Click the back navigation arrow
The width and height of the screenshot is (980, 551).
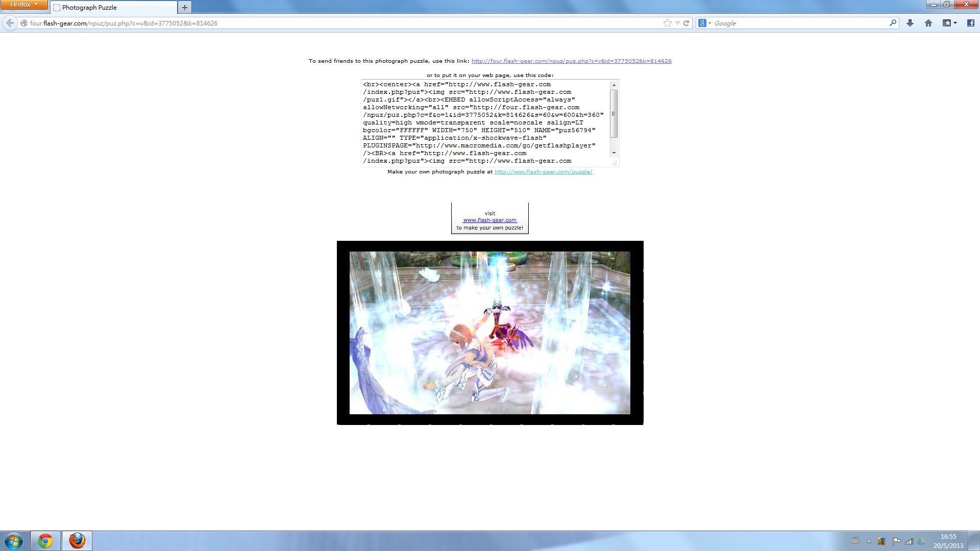(x=10, y=23)
